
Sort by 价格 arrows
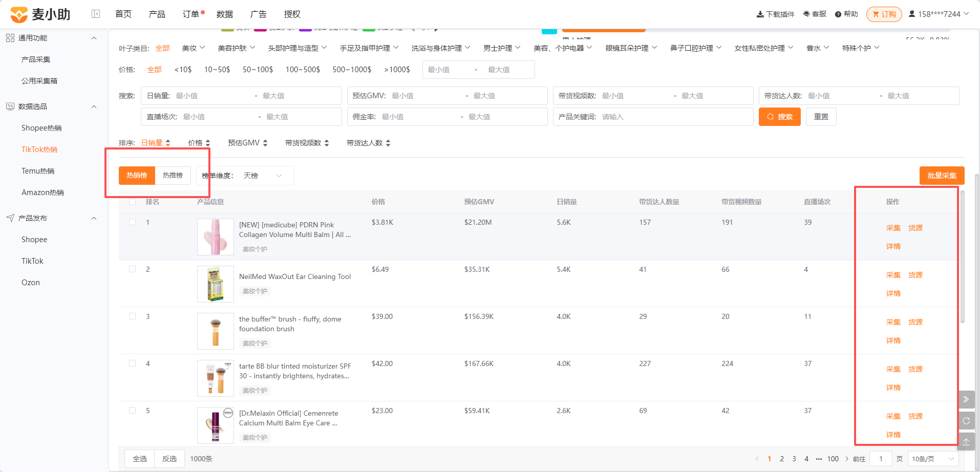208,143
